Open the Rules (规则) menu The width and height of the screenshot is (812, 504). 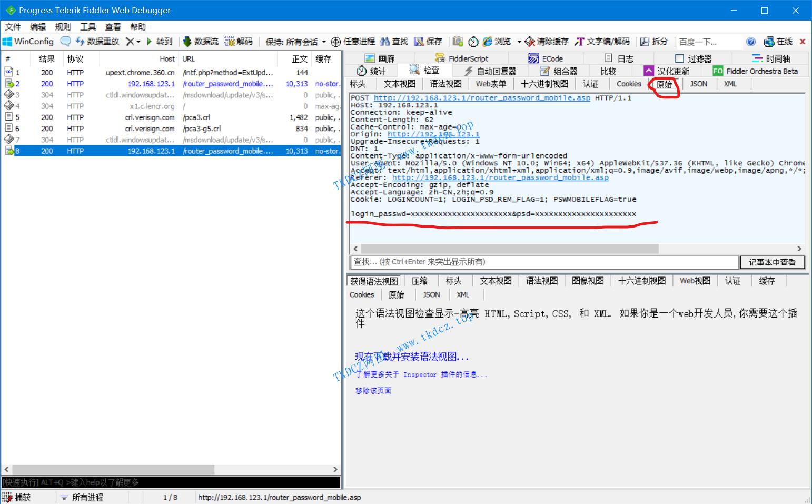63,27
